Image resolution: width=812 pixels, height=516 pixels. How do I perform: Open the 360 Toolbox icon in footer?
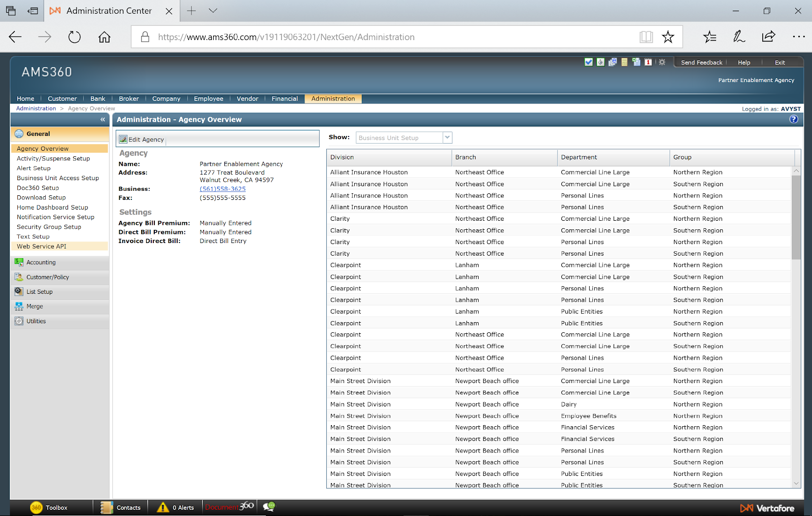click(x=36, y=507)
